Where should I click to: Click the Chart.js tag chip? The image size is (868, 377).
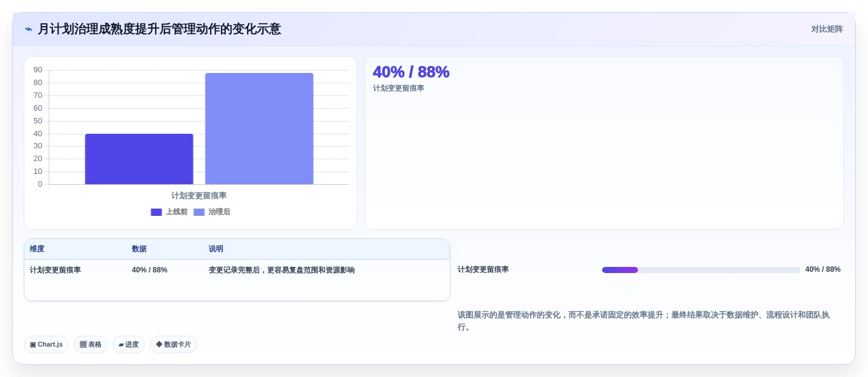point(46,344)
